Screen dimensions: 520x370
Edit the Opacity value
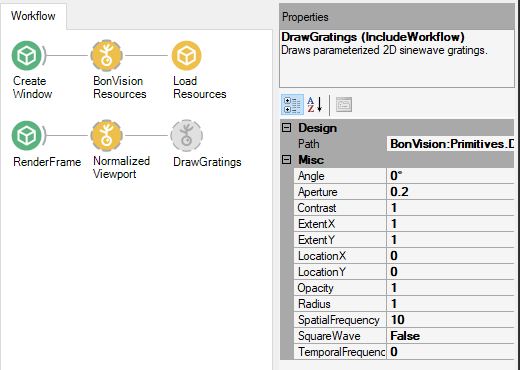[x=450, y=288]
